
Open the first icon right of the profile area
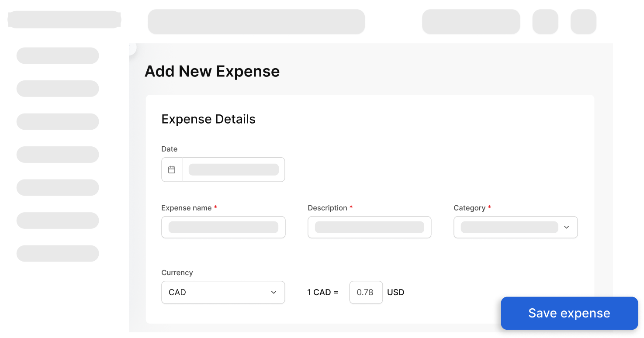[x=545, y=21]
